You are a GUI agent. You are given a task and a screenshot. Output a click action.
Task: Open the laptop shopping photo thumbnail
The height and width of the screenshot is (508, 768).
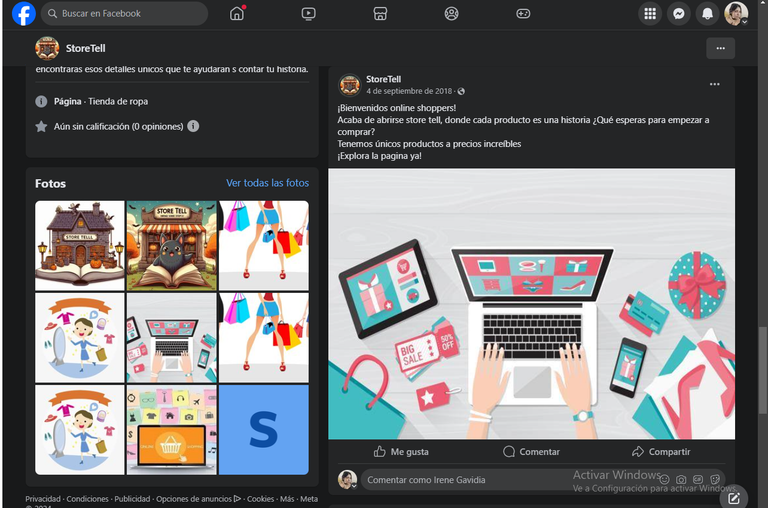pos(171,338)
